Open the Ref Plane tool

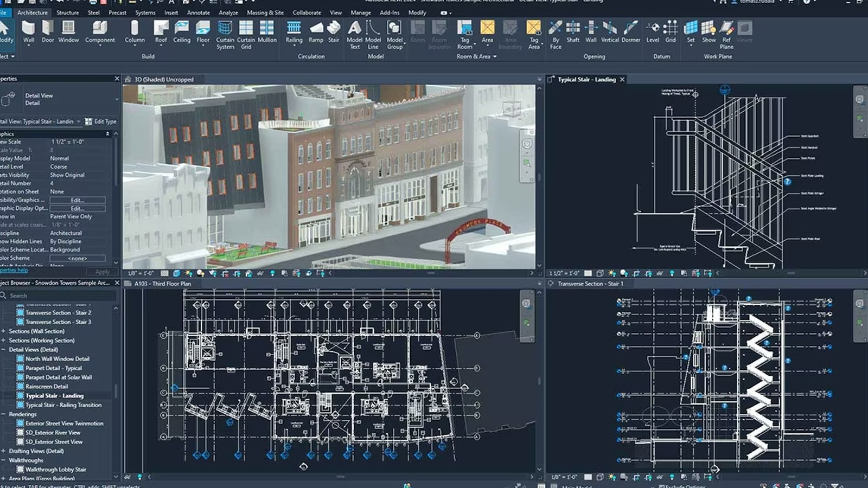pos(726,35)
